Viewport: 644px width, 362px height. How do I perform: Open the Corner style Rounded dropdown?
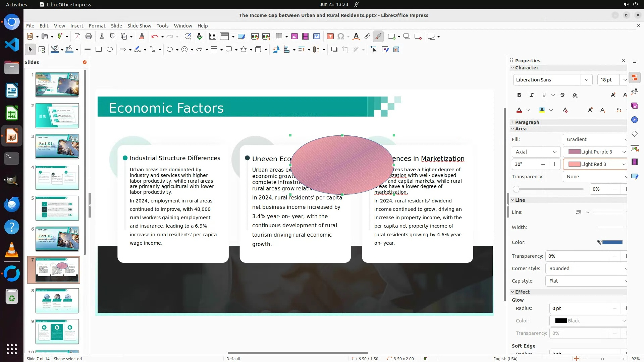coord(587,268)
